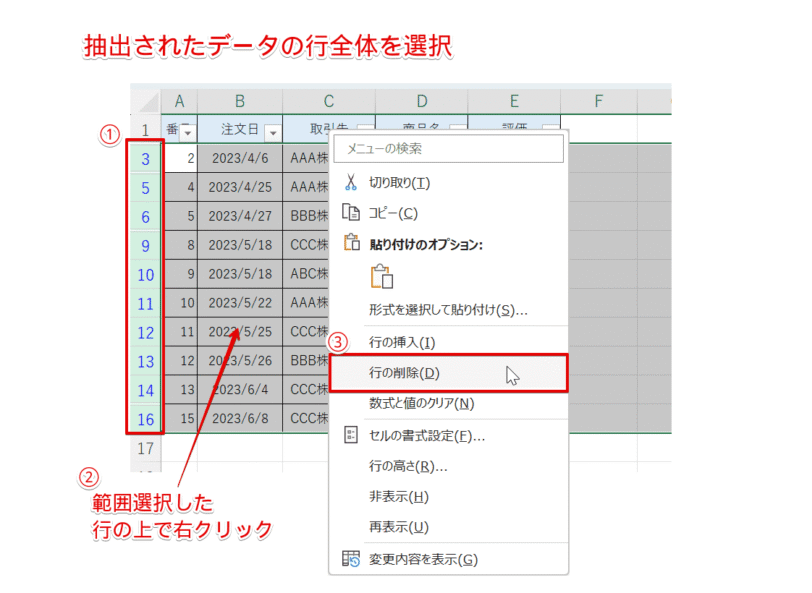This screenshot has height=593, width=812.
Task: Select row header 12
Action: coord(146,332)
